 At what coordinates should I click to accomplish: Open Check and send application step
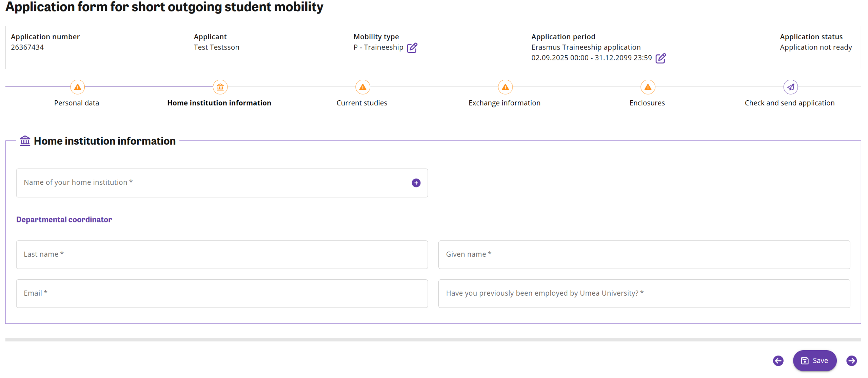tap(789, 103)
